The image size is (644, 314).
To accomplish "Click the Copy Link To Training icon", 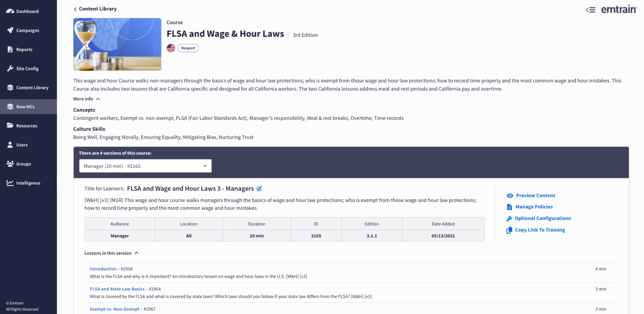I will point(509,230).
